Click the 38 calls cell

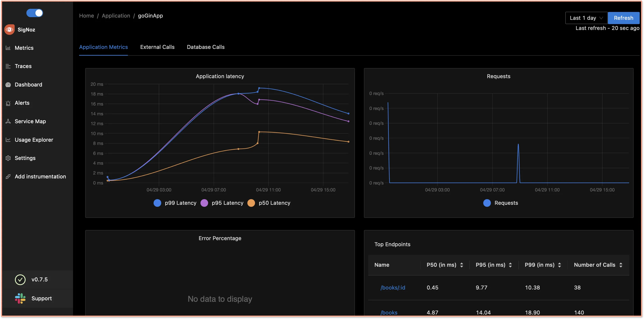tap(577, 287)
